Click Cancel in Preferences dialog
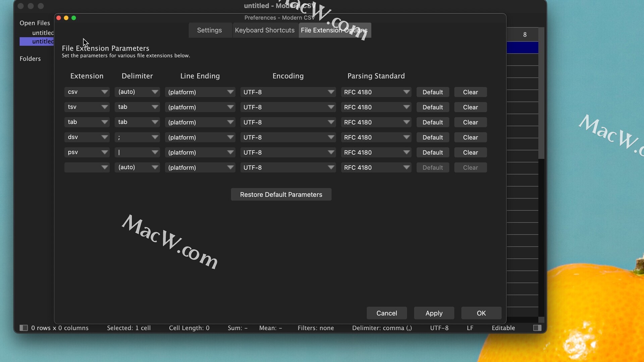 [x=387, y=313]
